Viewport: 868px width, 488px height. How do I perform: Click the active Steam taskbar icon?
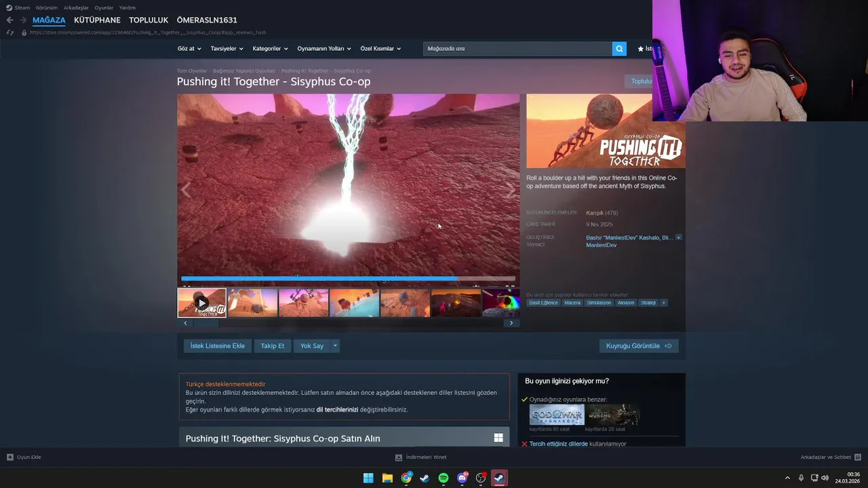tap(499, 478)
